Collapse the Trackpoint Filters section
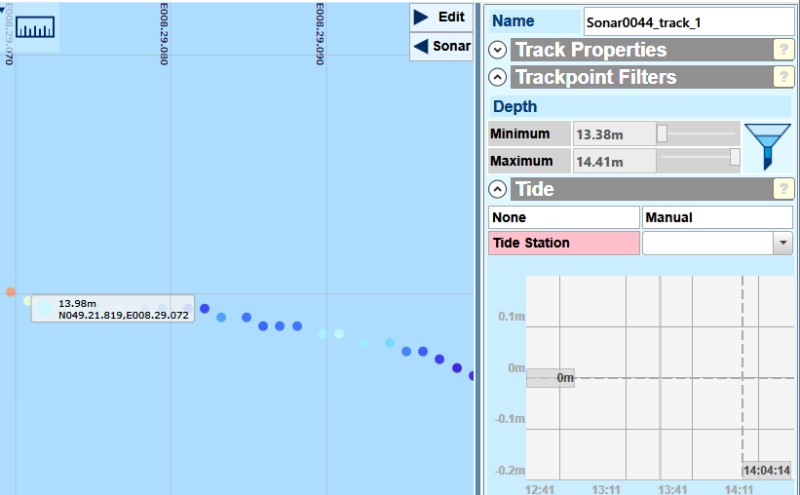Image resolution: width=800 pixels, height=495 pixels. click(x=498, y=78)
